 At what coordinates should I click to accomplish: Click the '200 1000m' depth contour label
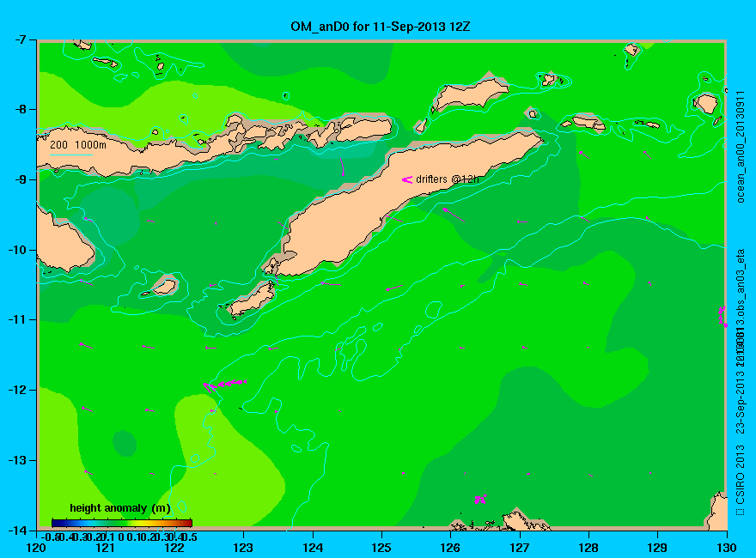[78, 144]
